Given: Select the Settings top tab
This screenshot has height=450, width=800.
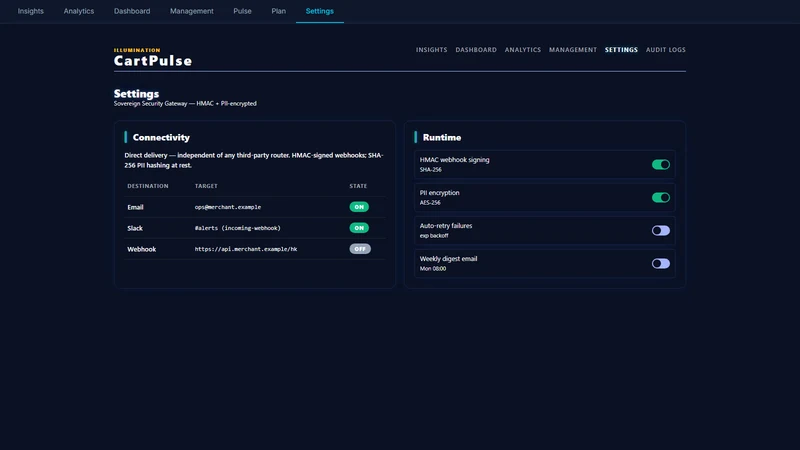Looking at the screenshot, I should coord(319,11).
